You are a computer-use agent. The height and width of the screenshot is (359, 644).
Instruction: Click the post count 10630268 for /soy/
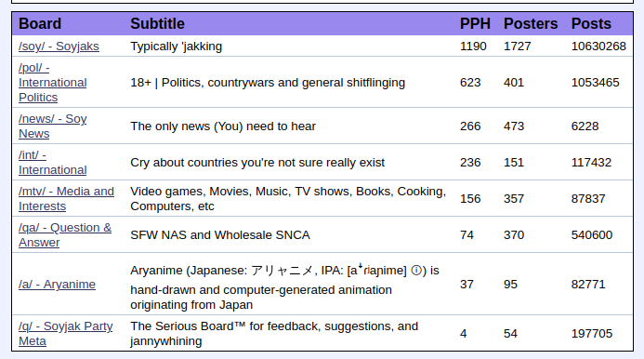tap(598, 47)
